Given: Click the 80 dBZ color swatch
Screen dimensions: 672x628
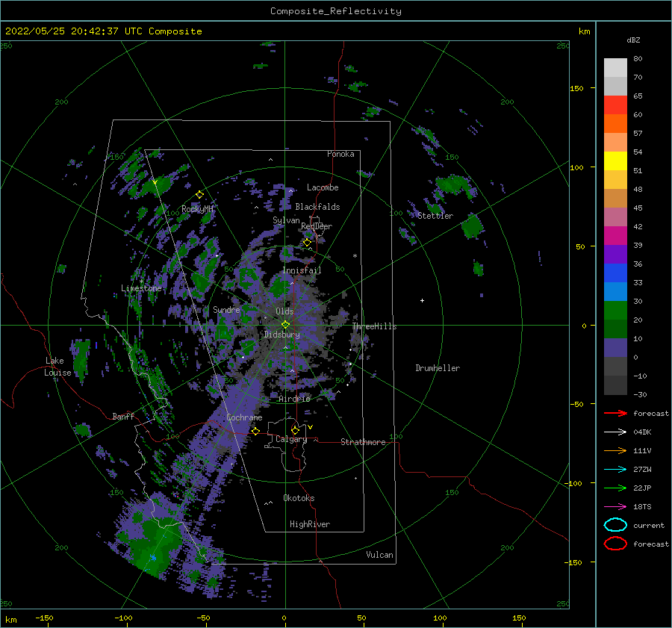Looking at the screenshot, I should (x=615, y=67).
